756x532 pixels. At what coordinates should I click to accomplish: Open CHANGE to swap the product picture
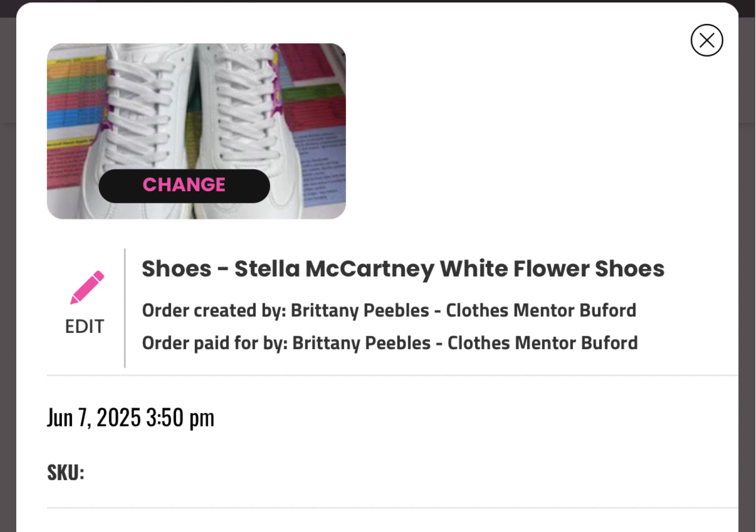pyautogui.click(x=184, y=185)
